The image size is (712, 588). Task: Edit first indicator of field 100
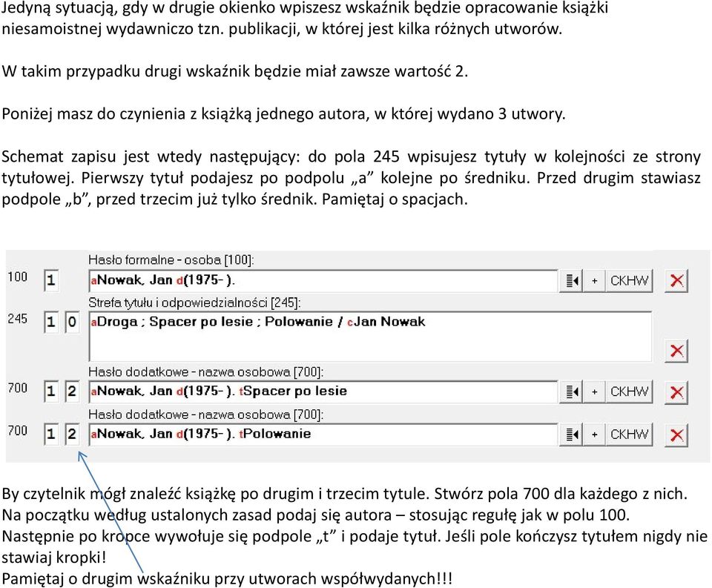[x=51, y=280]
